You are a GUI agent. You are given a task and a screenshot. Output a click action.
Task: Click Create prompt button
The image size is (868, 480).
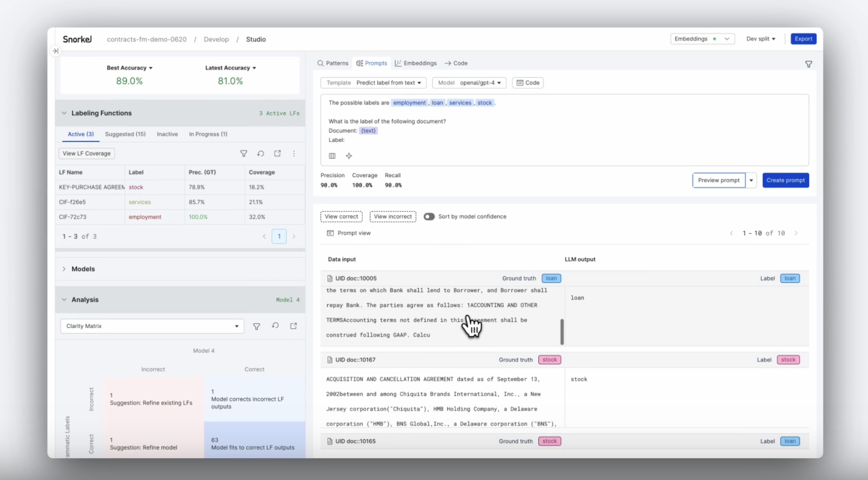pos(785,180)
